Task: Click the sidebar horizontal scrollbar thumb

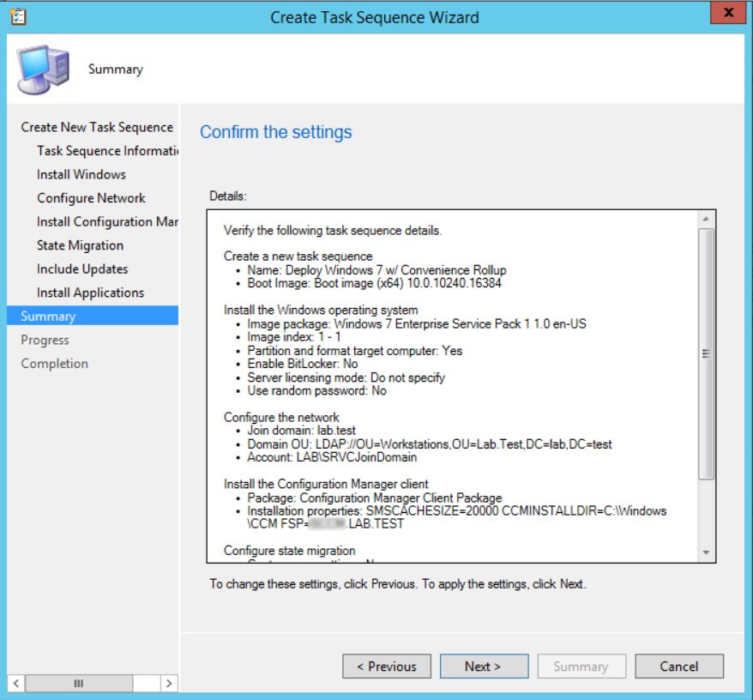Action: point(79,683)
